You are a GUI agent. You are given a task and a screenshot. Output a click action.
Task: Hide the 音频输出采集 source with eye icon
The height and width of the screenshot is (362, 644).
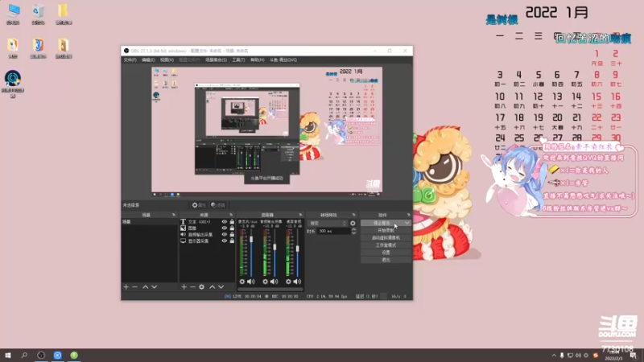pos(225,235)
